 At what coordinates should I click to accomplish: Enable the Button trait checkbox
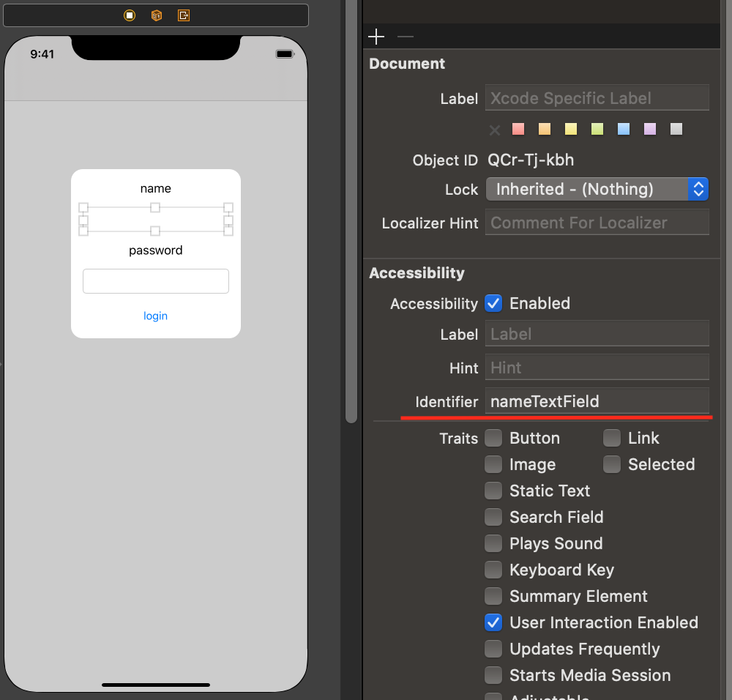tap(494, 438)
